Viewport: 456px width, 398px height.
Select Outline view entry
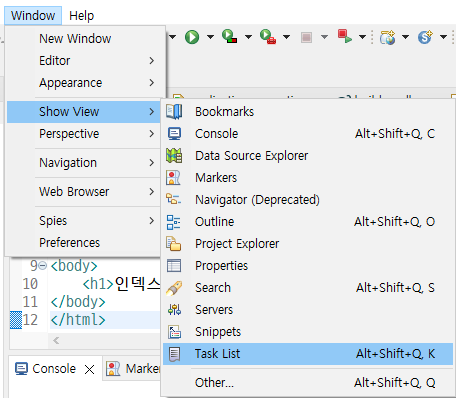(308, 222)
